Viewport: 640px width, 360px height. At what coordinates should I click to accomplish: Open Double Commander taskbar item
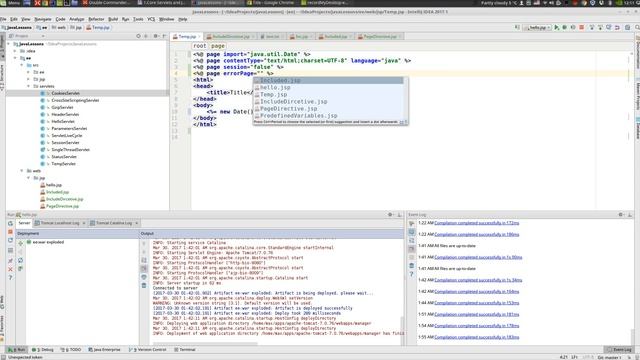(107, 3)
